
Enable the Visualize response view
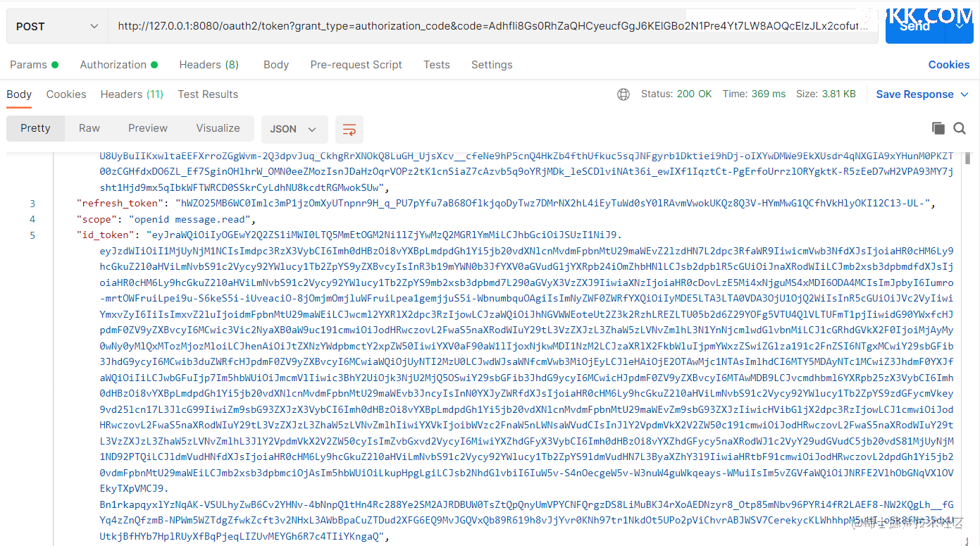coord(218,128)
